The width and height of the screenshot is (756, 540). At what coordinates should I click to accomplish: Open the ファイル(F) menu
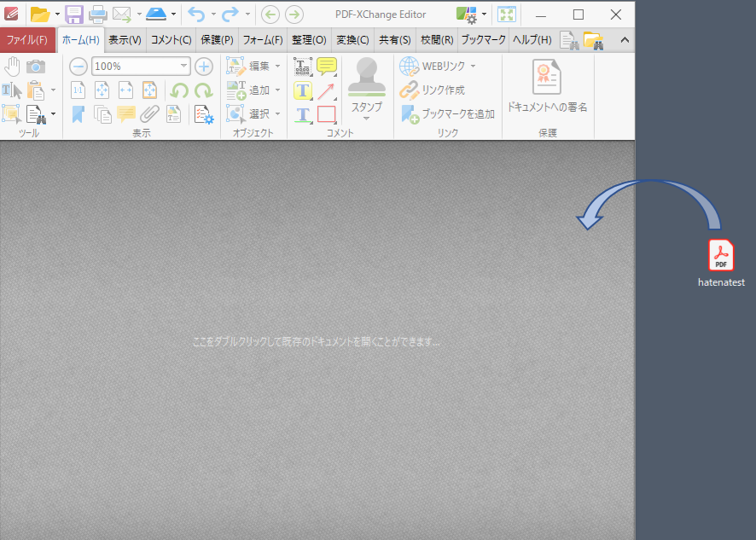(27, 40)
